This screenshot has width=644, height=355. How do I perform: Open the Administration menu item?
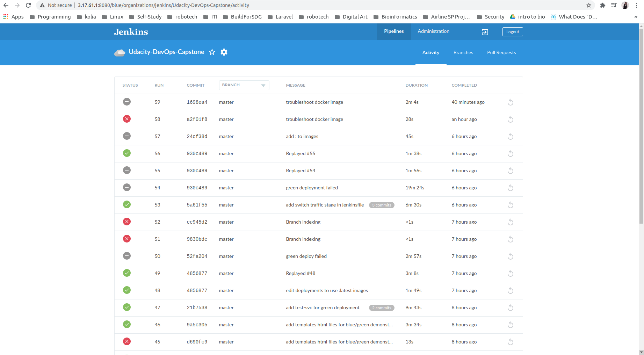coord(434,31)
